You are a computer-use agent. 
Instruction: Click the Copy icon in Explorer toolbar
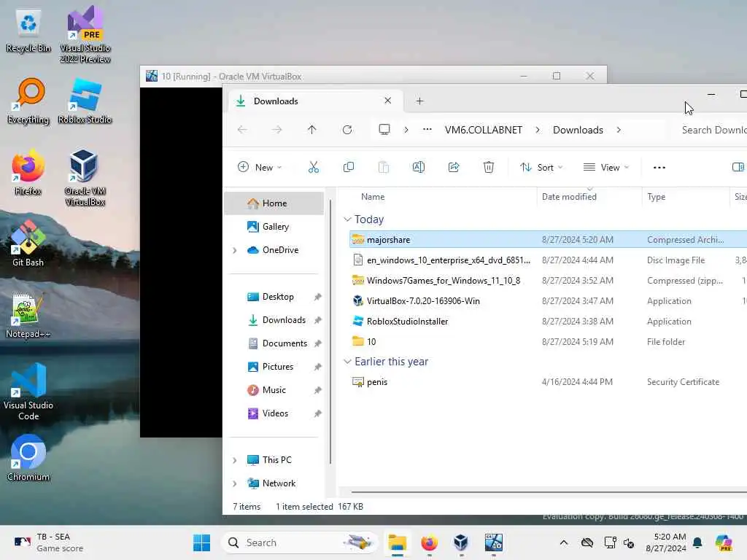(348, 167)
